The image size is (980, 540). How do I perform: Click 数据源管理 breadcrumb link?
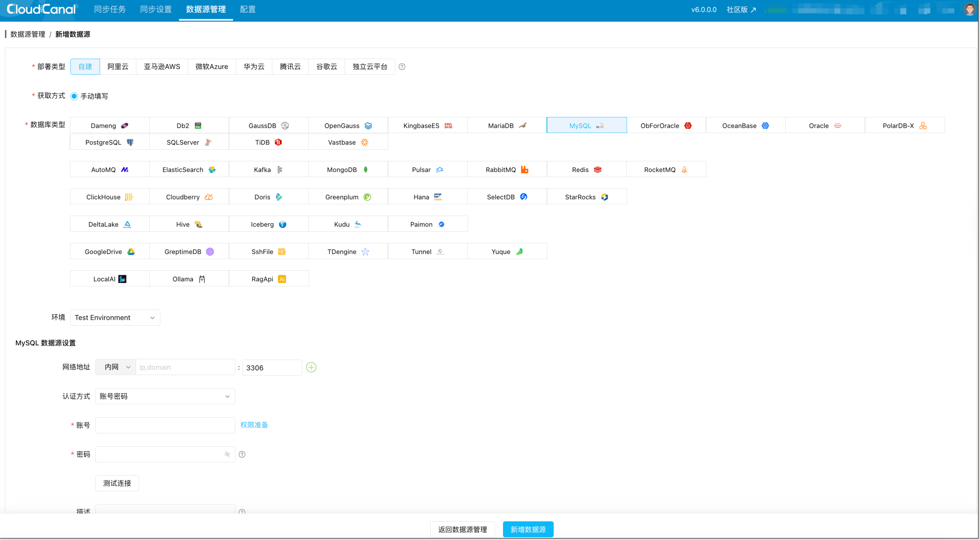pos(28,34)
